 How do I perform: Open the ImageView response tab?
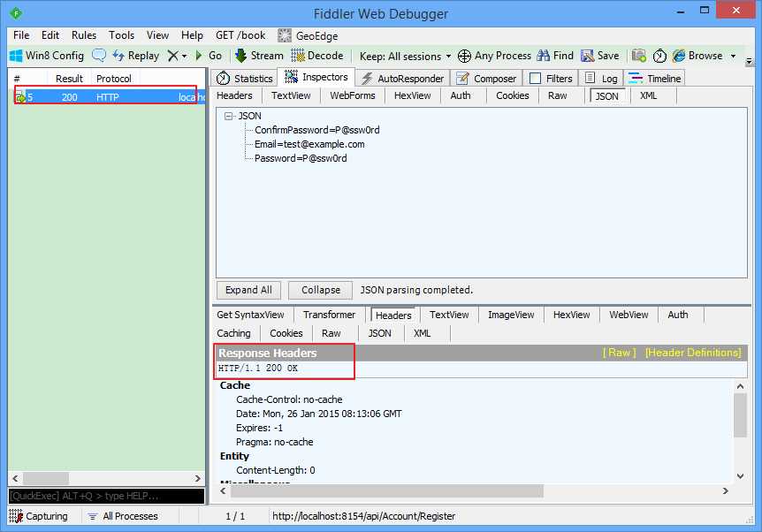[x=511, y=315]
